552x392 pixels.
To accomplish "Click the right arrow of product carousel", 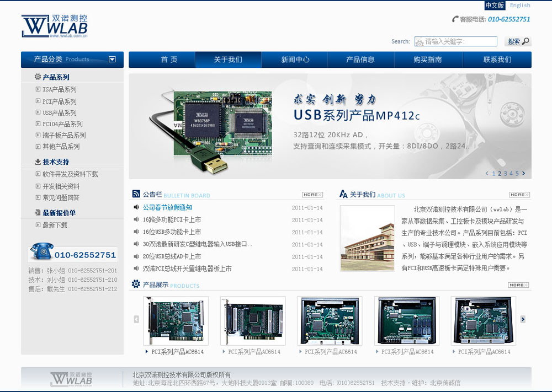I will pos(523,320).
